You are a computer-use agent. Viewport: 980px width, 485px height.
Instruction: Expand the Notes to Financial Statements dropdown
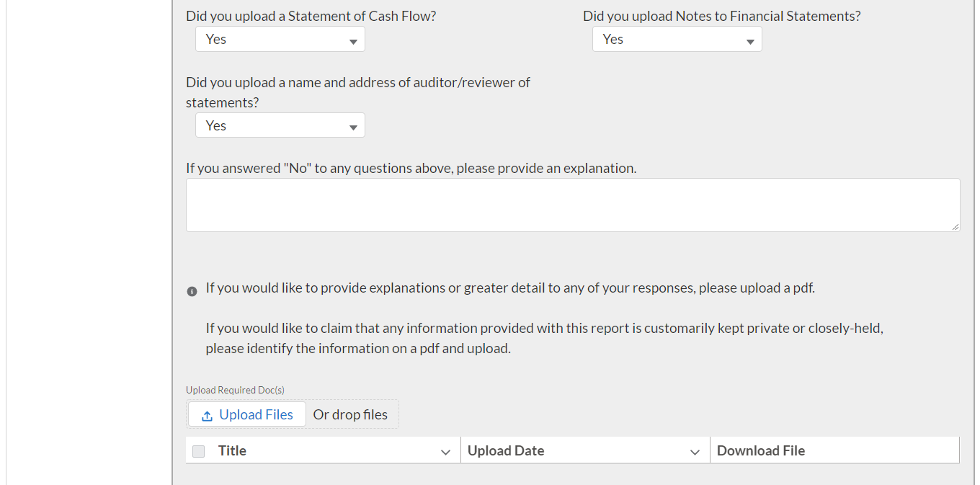pos(677,40)
